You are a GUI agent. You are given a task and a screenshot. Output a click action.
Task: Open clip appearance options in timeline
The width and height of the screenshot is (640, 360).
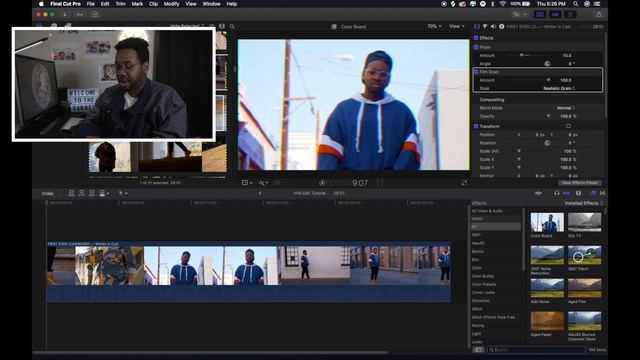coord(578,193)
